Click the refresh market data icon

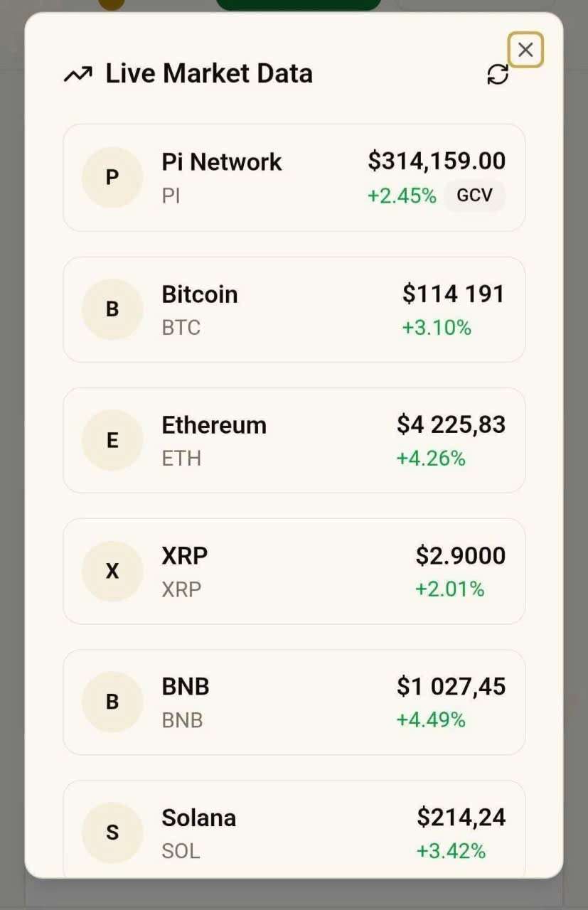[498, 75]
